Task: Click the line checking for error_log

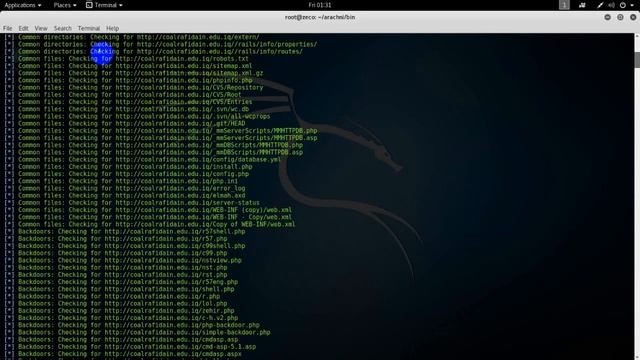Action: 124,188
